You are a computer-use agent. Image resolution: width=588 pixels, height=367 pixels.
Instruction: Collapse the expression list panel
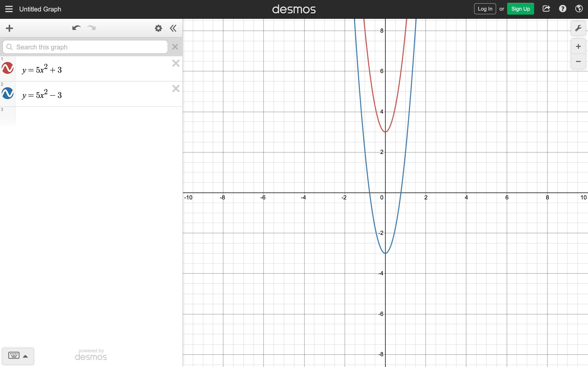point(173,28)
